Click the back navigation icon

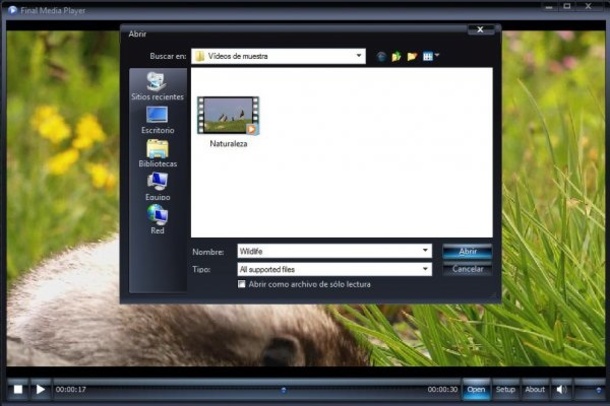(x=381, y=56)
